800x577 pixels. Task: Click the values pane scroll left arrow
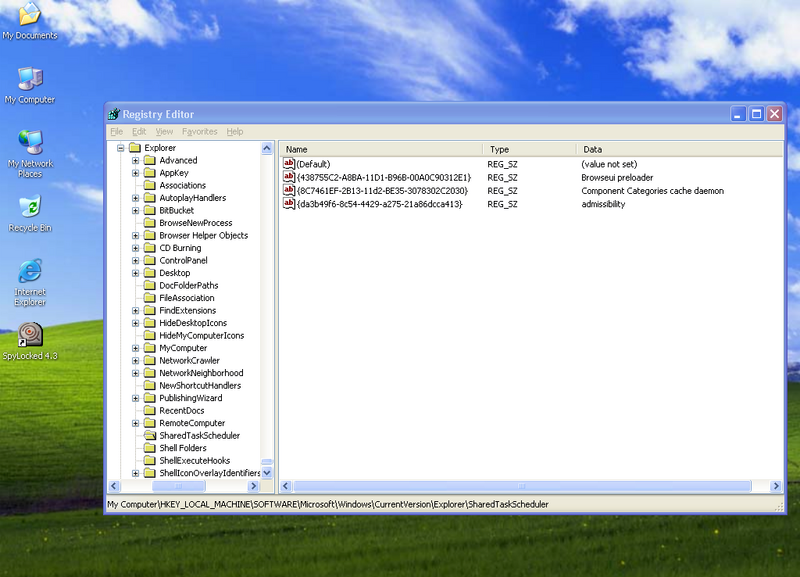[286, 486]
